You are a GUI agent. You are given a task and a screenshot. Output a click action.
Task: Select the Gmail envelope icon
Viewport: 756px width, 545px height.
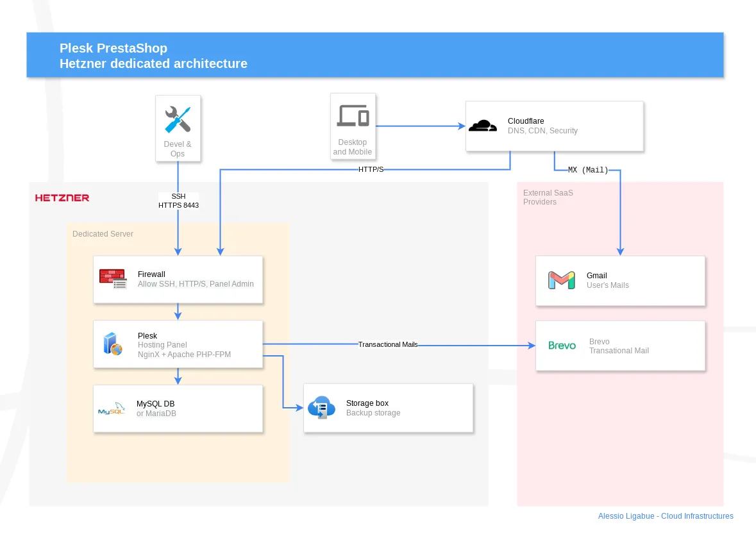[x=562, y=280]
